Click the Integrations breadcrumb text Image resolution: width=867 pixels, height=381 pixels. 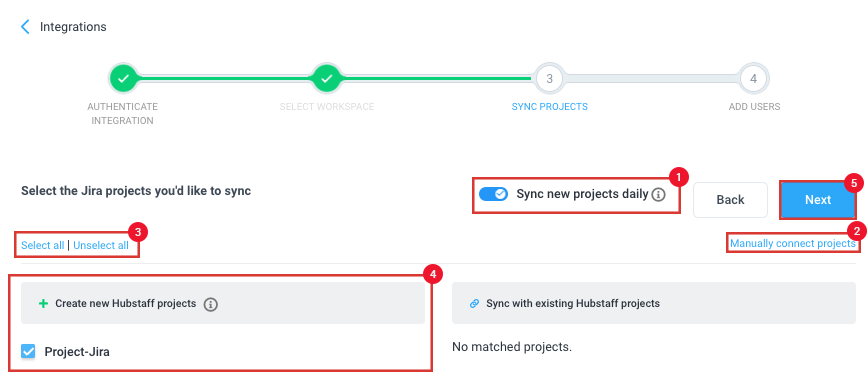pyautogui.click(x=73, y=27)
